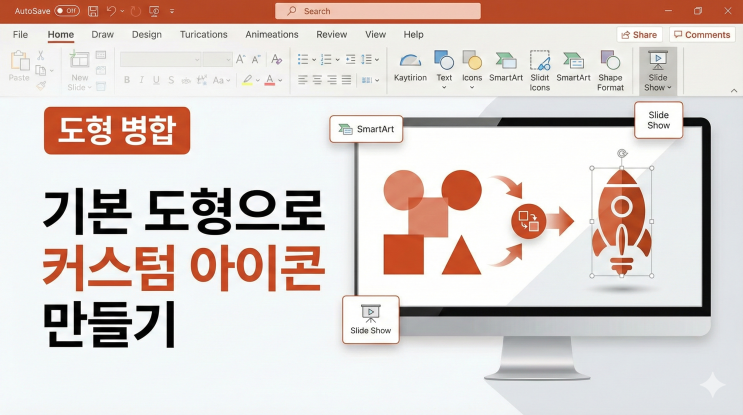Viewport: 743px width, 415px height.
Task: Click into the Search box
Action: point(378,11)
